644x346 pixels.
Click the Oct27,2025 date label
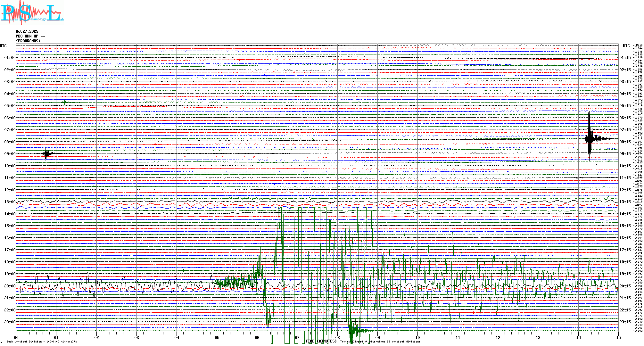tap(27, 31)
